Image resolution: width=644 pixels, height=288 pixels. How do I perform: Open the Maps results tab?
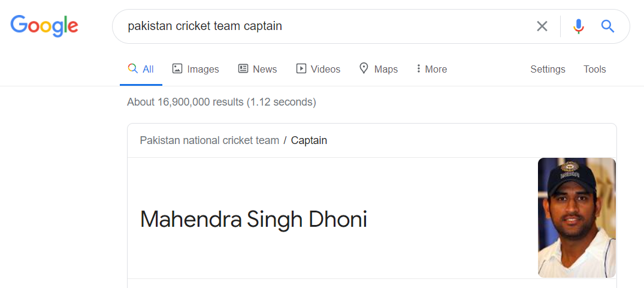[378, 69]
